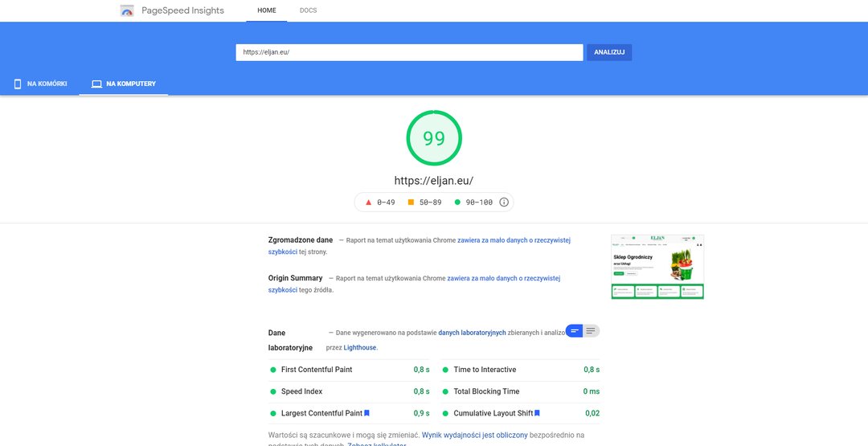Switch to expanded metrics view toggle
The width and height of the screenshot is (868, 446).
(x=592, y=331)
